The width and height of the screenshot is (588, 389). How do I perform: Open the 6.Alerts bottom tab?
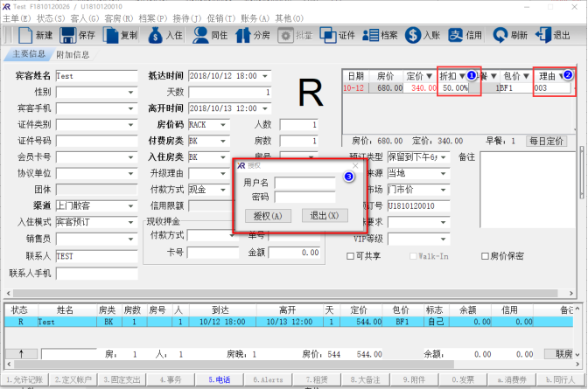268,379
